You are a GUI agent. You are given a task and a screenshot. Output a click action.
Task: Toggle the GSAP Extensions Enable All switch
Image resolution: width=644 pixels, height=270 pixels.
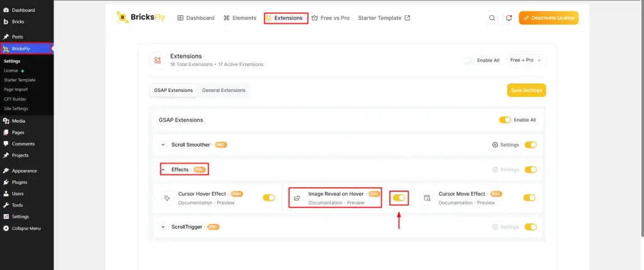[505, 120]
